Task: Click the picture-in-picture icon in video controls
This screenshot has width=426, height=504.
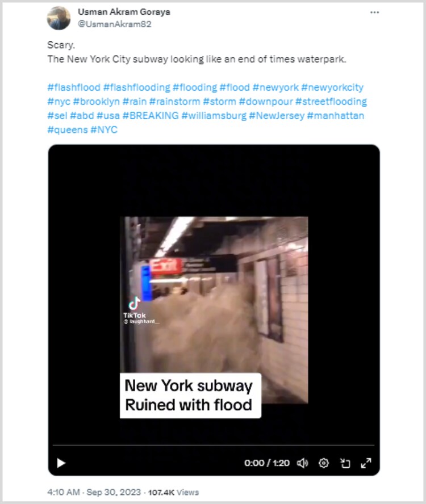Action: [345, 463]
